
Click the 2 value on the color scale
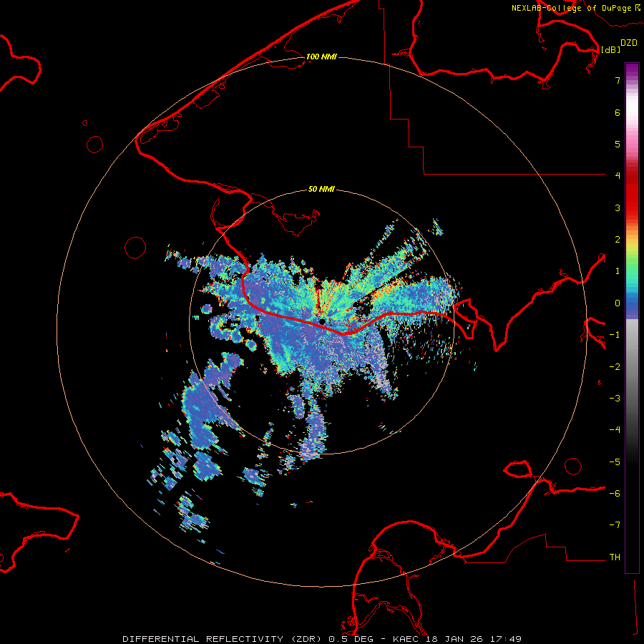pyautogui.click(x=618, y=240)
